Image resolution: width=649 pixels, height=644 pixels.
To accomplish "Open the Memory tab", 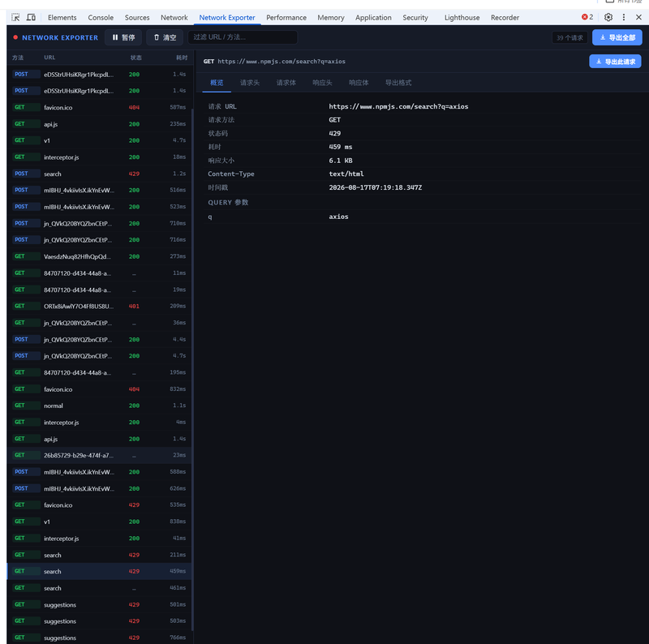I will (x=331, y=17).
